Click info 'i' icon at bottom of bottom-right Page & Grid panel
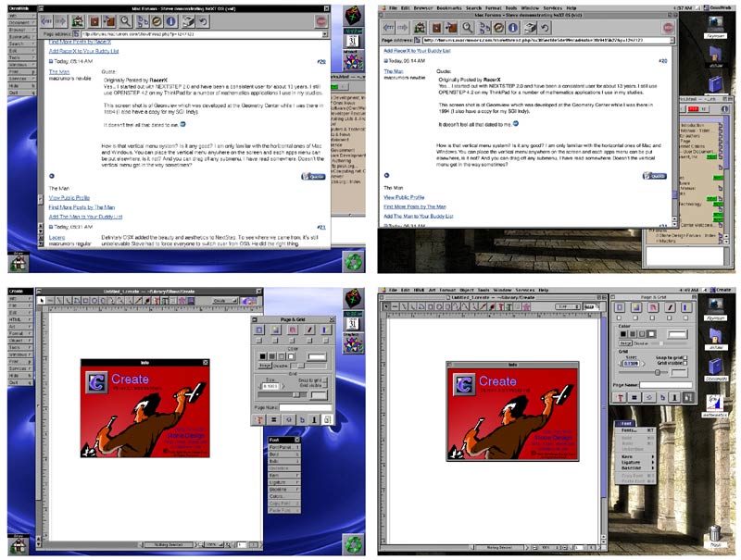 click(x=674, y=398)
